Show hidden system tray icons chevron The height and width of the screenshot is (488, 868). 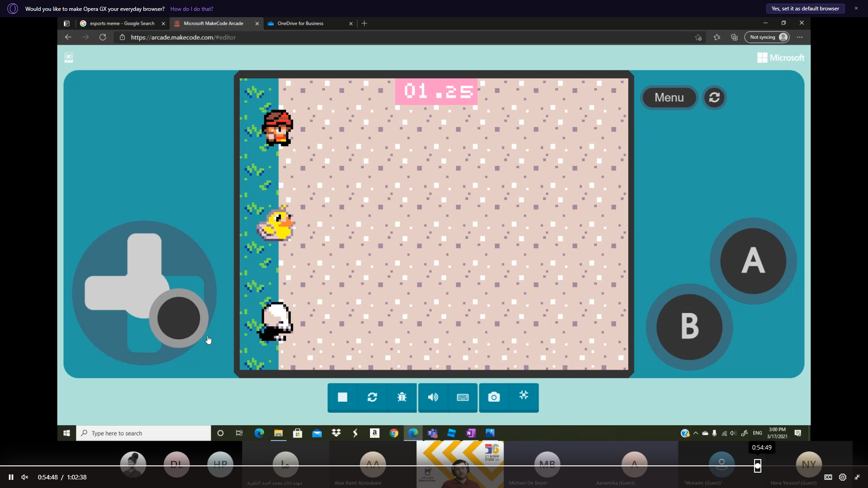click(696, 433)
